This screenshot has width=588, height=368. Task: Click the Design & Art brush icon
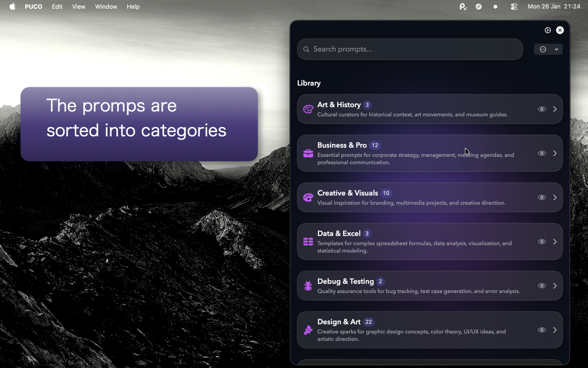point(308,330)
